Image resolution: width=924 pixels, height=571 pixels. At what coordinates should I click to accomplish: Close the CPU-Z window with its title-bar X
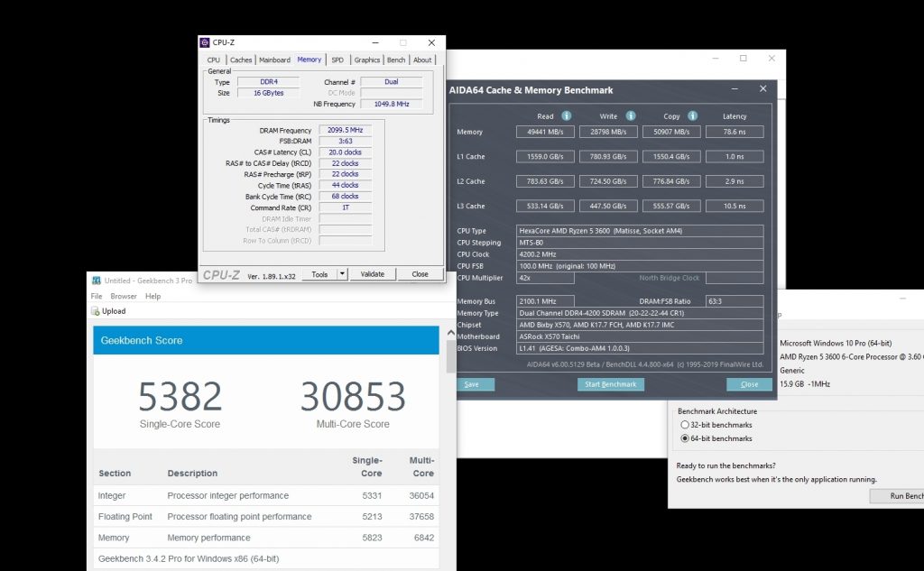click(431, 42)
